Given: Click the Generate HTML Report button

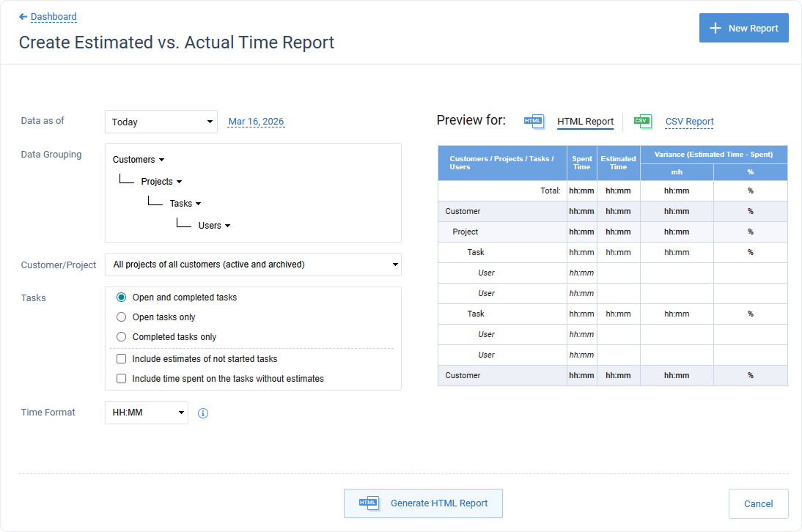Looking at the screenshot, I should pos(423,503).
